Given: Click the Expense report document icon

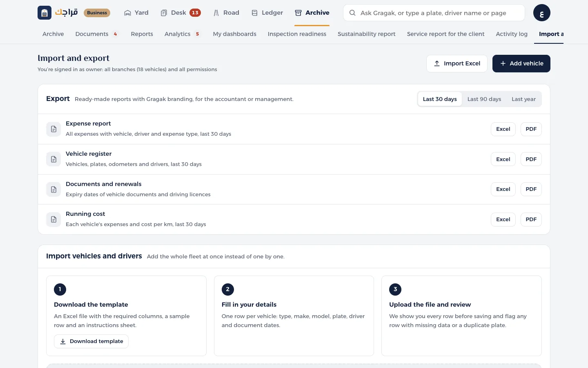Looking at the screenshot, I should 53,129.
